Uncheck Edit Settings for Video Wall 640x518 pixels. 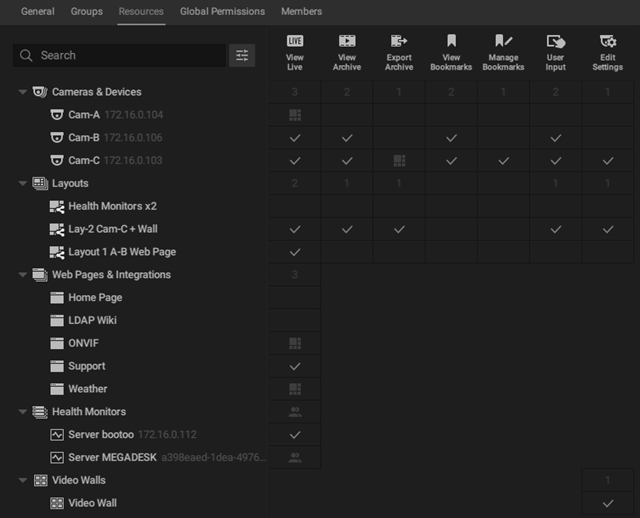608,503
